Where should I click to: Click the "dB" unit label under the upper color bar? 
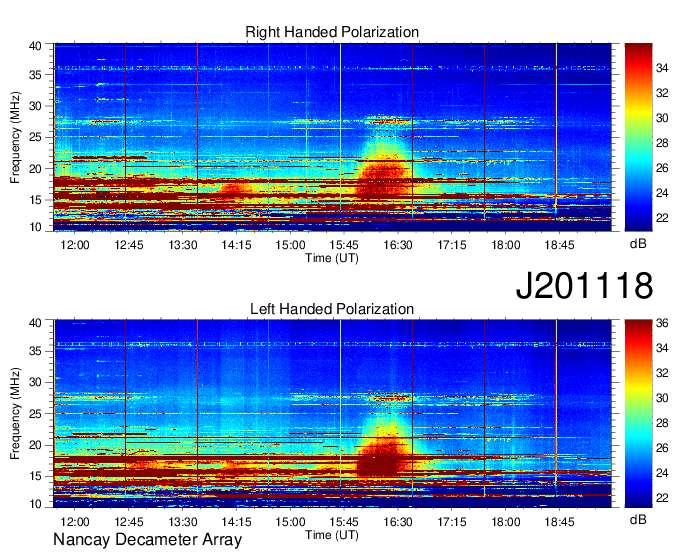pos(638,243)
